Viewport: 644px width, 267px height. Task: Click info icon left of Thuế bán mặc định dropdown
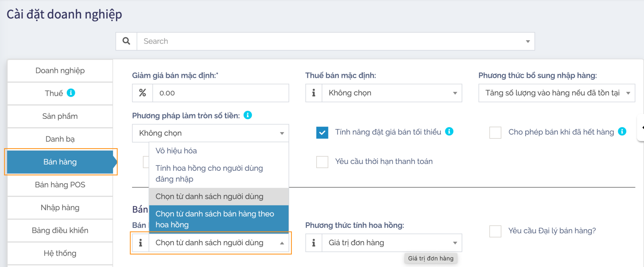pyautogui.click(x=314, y=93)
